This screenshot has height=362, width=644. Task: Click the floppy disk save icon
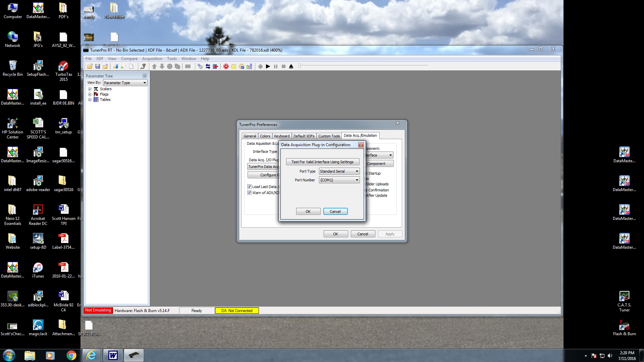[x=98, y=66]
